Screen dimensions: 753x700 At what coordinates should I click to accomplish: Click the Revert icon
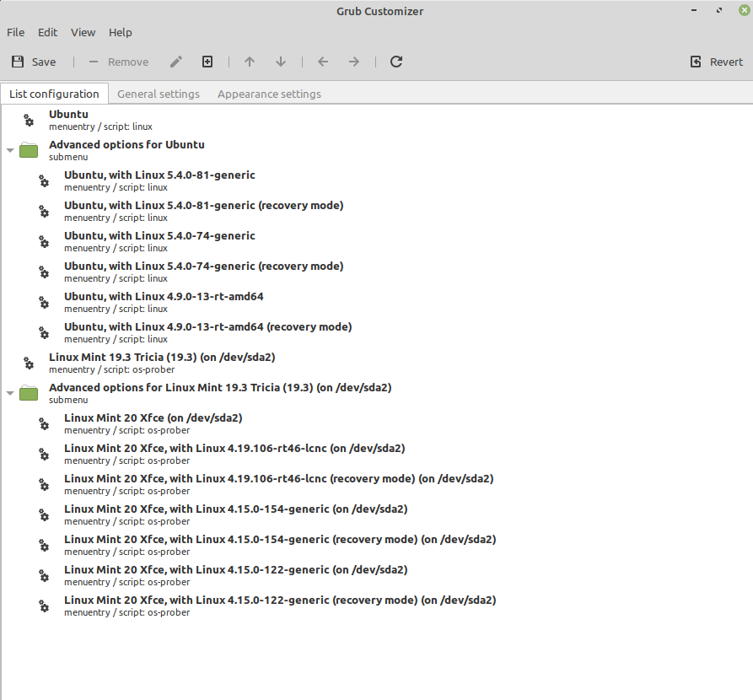(x=696, y=62)
